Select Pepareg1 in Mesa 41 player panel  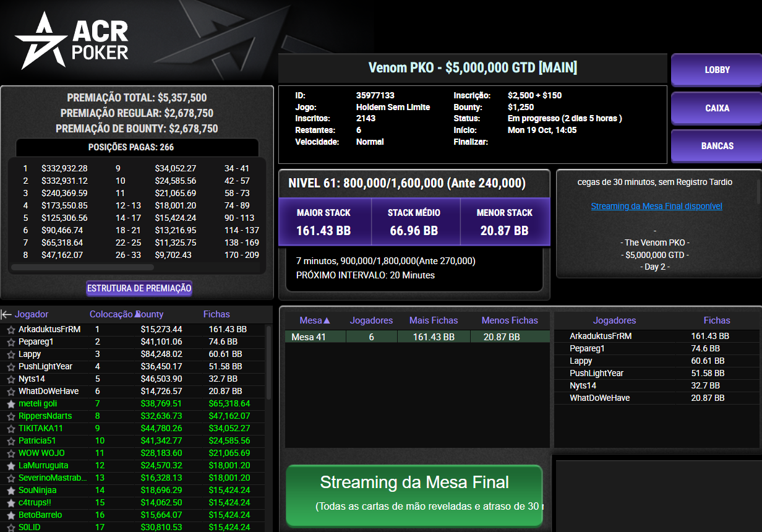tap(656, 348)
